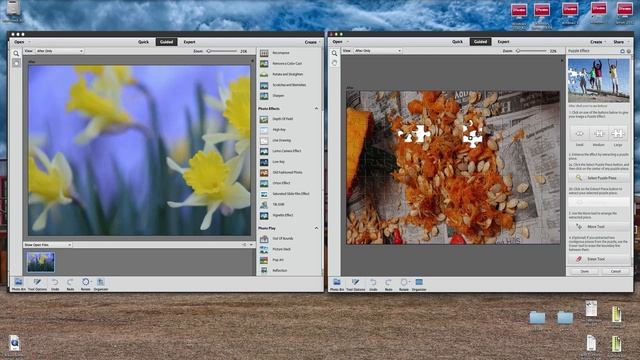The image size is (640, 360).
Task: Click Done in Puzzle Effect panel
Action: (584, 271)
